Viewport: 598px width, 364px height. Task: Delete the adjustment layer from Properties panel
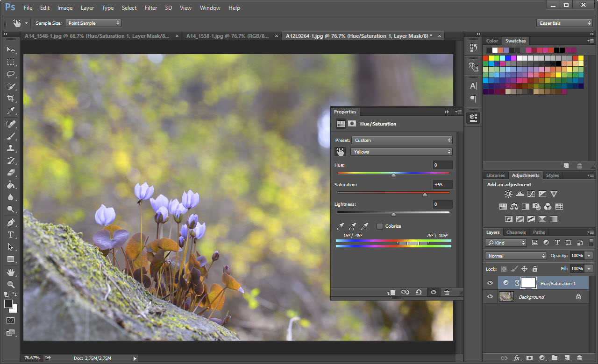click(447, 292)
